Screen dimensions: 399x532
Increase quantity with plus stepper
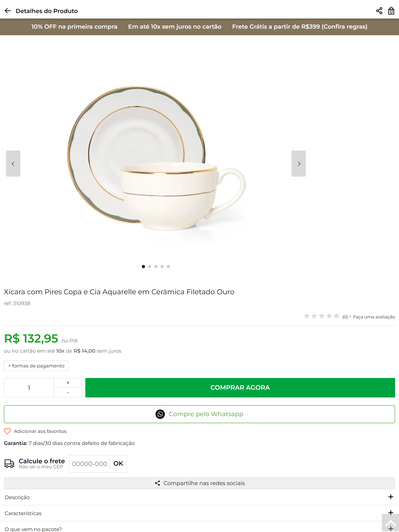pyautogui.click(x=68, y=383)
